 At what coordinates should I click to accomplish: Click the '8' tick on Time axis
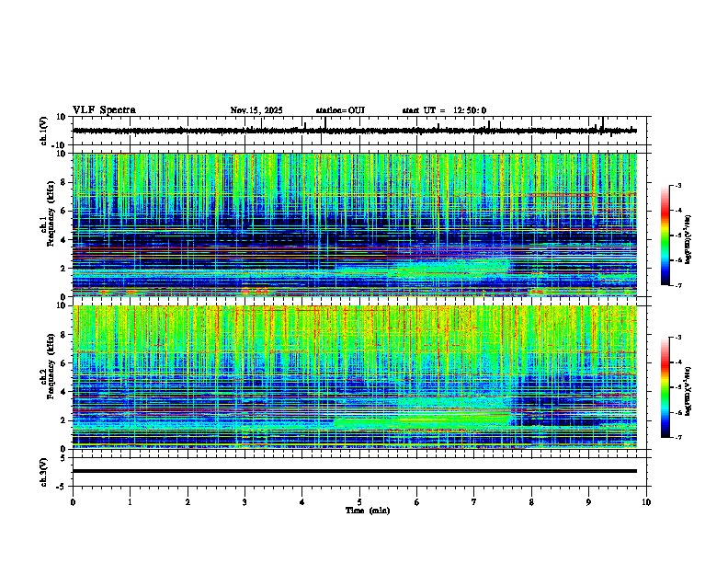point(531,502)
